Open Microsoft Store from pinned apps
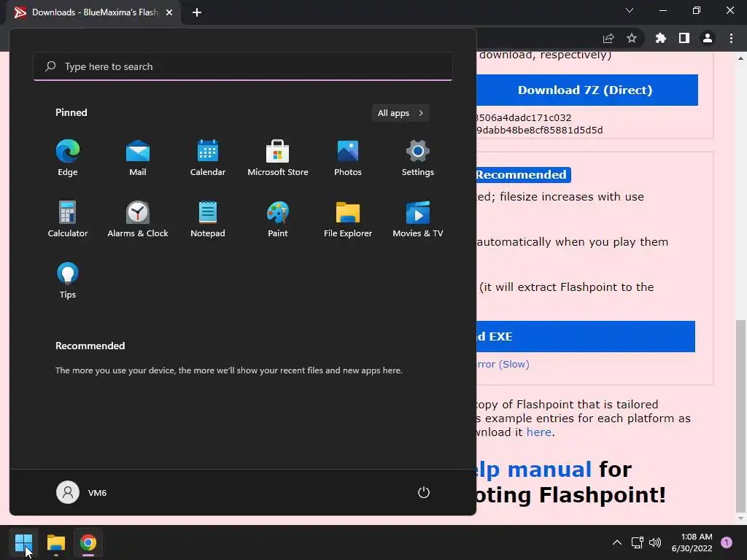This screenshot has height=560, width=747. [278, 158]
